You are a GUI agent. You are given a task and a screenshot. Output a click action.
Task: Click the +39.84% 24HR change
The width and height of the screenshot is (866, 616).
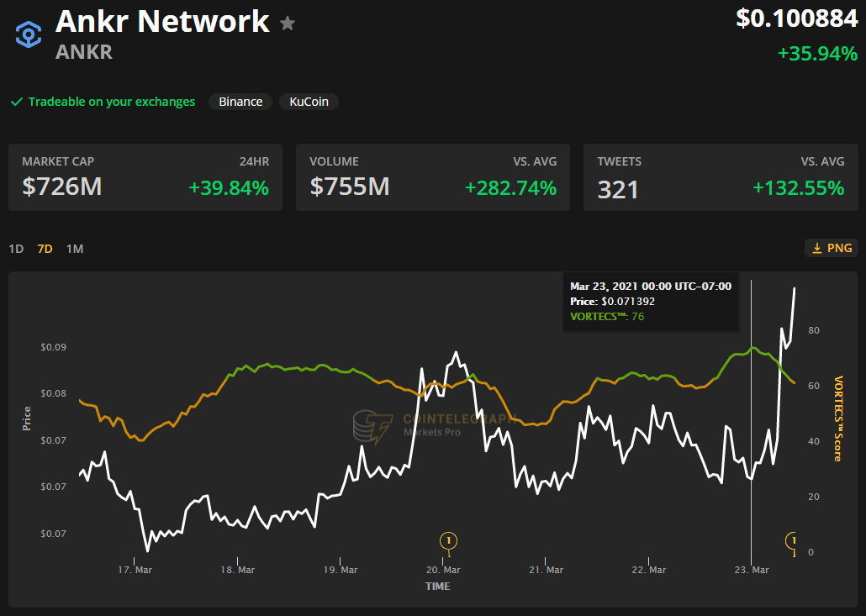pyautogui.click(x=229, y=188)
